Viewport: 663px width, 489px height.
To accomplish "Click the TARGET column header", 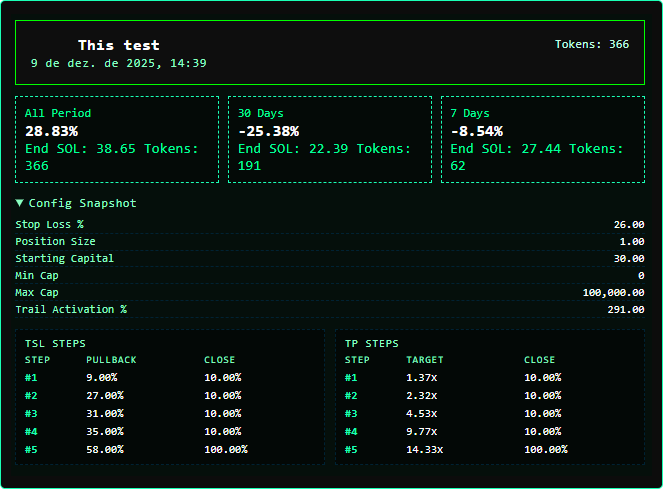I will [425, 360].
